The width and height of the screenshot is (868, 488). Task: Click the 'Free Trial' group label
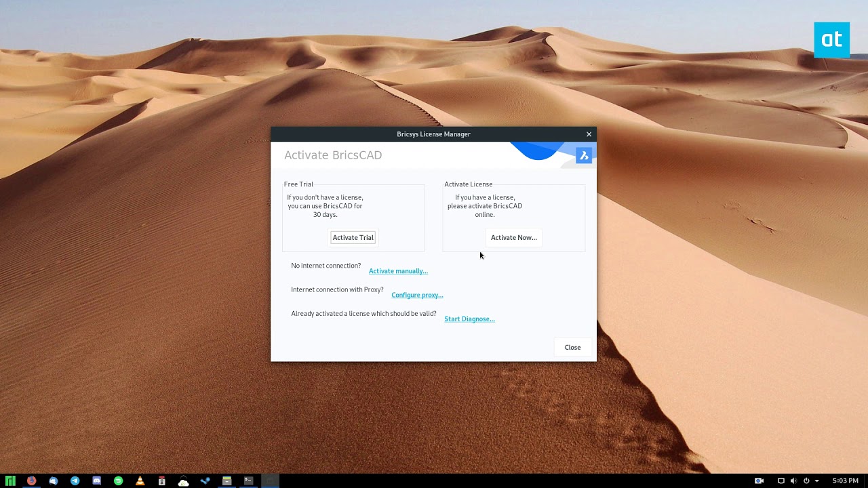[298, 184]
